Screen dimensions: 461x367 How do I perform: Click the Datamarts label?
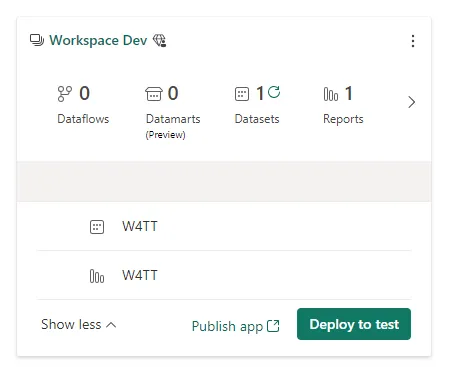173,119
